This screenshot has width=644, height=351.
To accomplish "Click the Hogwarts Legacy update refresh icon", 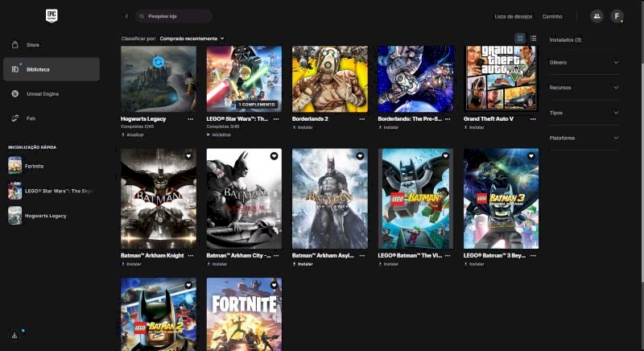I will pos(159,61).
